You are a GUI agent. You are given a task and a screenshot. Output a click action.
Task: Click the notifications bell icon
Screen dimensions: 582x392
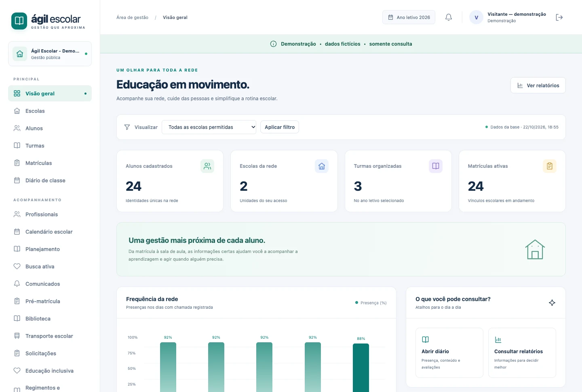(x=449, y=17)
